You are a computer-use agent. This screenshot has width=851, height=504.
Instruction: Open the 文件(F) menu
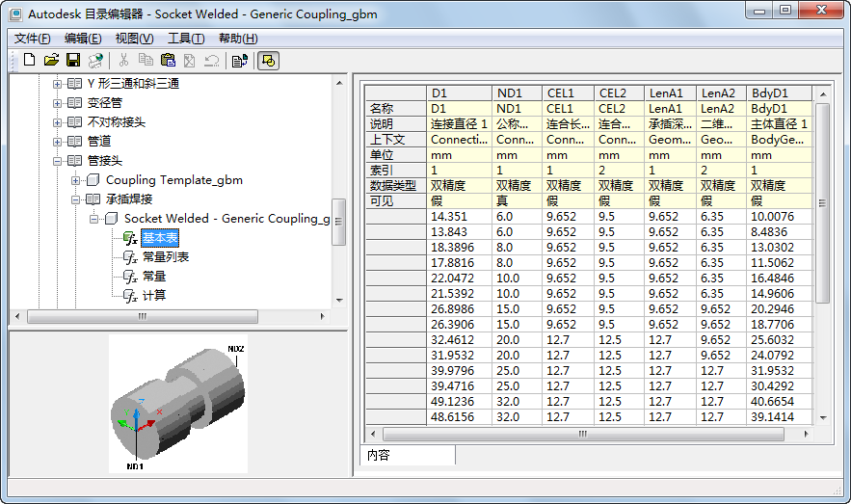click(x=32, y=39)
